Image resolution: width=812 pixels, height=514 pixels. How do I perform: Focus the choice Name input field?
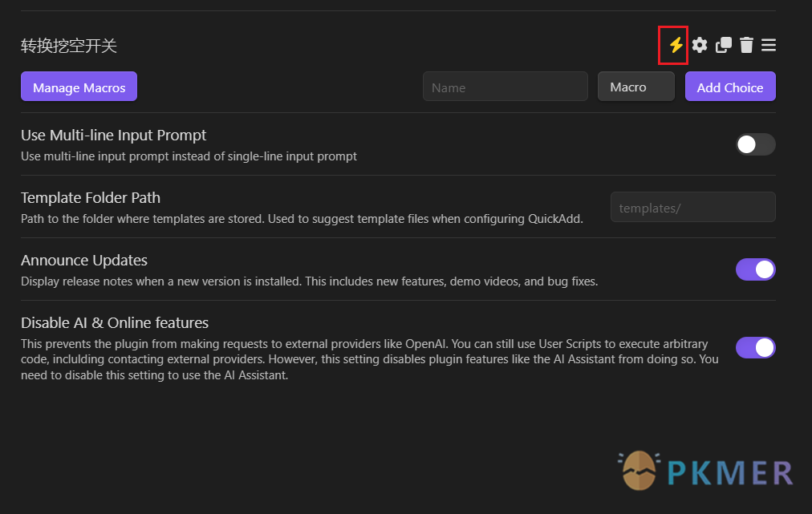pos(505,87)
